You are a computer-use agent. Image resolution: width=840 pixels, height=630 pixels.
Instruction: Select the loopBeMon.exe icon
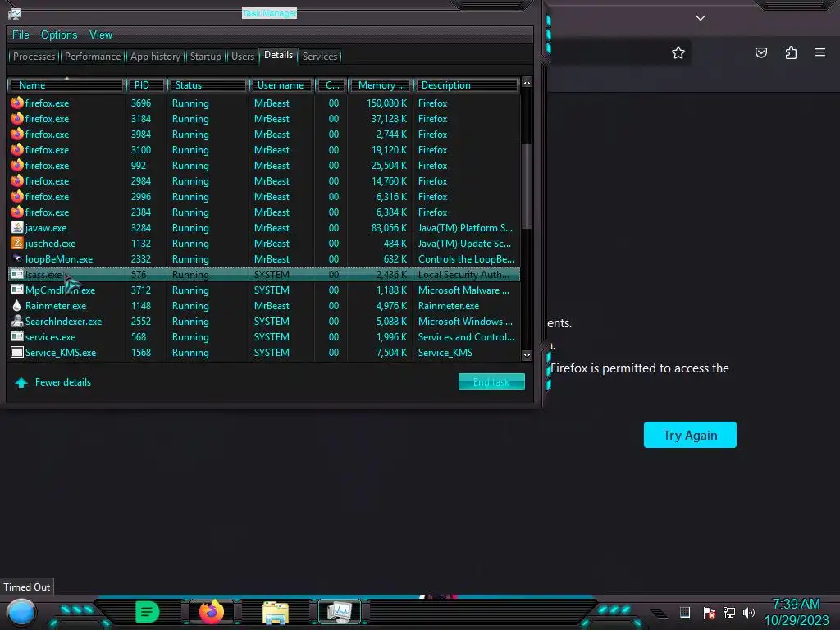(x=17, y=258)
